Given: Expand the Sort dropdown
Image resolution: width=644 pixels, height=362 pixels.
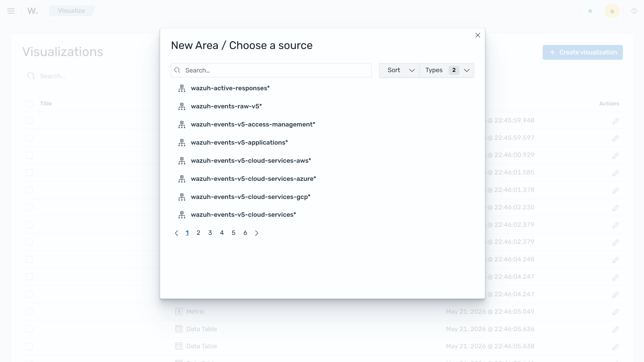Looking at the screenshot, I should click(399, 70).
